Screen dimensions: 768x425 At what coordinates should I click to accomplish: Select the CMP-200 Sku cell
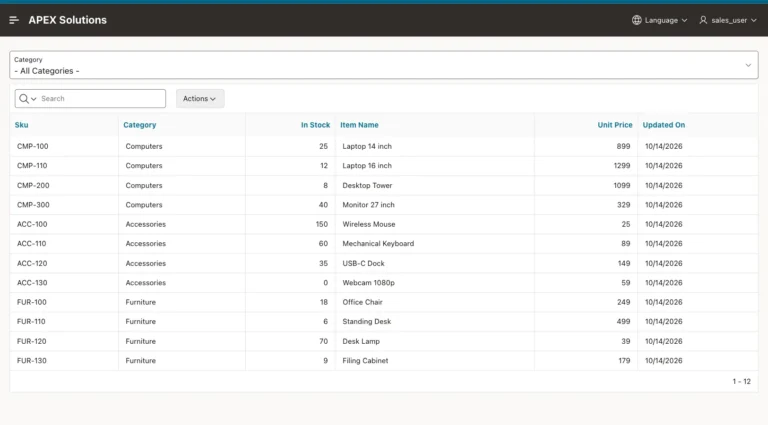click(x=64, y=186)
